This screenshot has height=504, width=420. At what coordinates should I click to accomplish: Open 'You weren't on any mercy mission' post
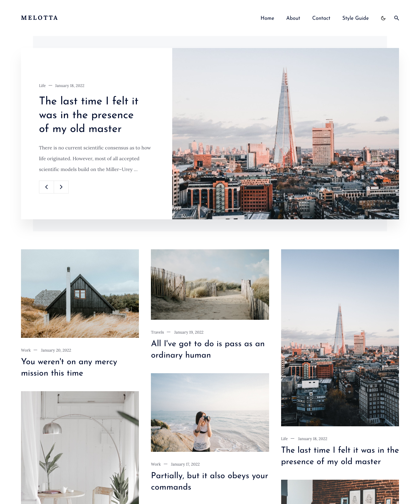[x=69, y=367]
